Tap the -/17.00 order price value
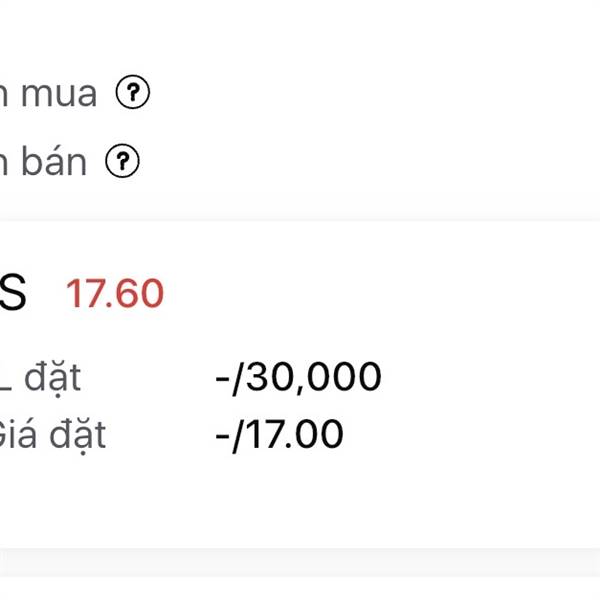 point(279,435)
